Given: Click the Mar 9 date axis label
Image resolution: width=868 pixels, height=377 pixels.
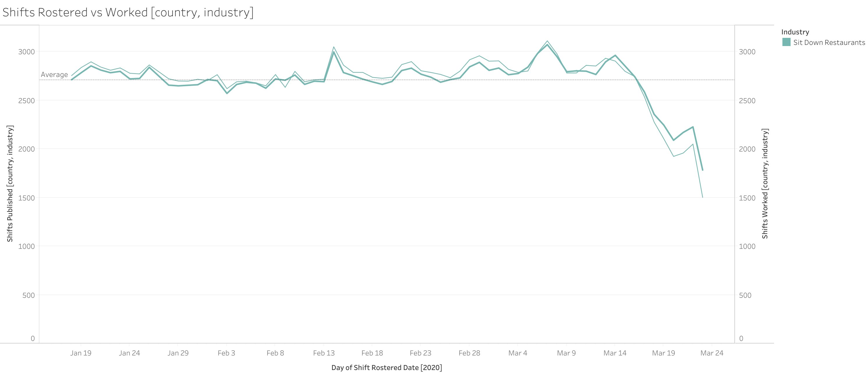Looking at the screenshot, I should point(566,353).
